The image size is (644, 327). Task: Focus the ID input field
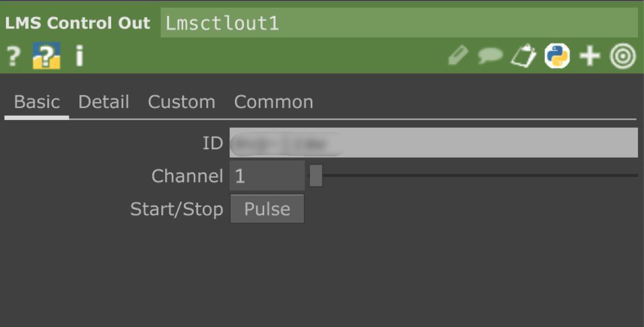pyautogui.click(x=433, y=143)
